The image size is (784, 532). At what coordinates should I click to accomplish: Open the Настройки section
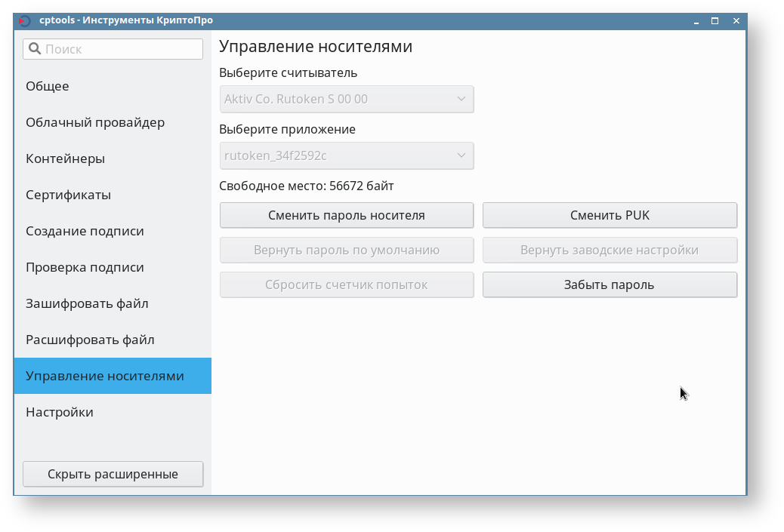pos(60,412)
